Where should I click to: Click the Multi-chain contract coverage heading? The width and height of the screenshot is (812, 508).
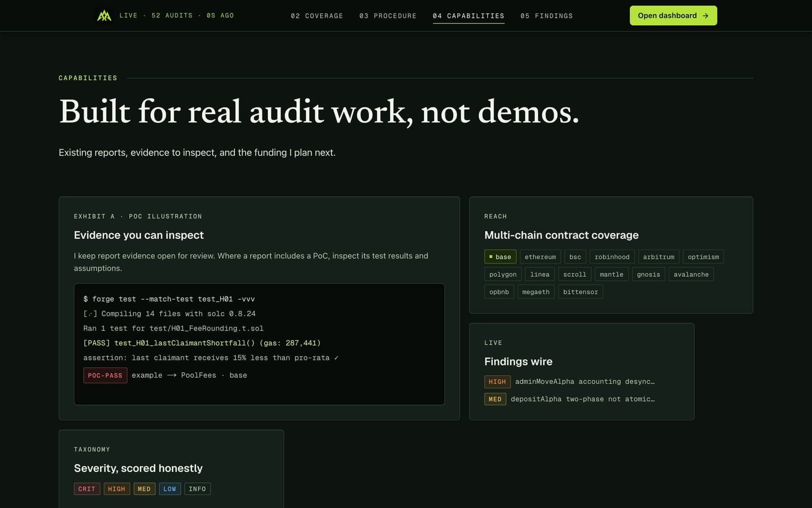coord(561,235)
